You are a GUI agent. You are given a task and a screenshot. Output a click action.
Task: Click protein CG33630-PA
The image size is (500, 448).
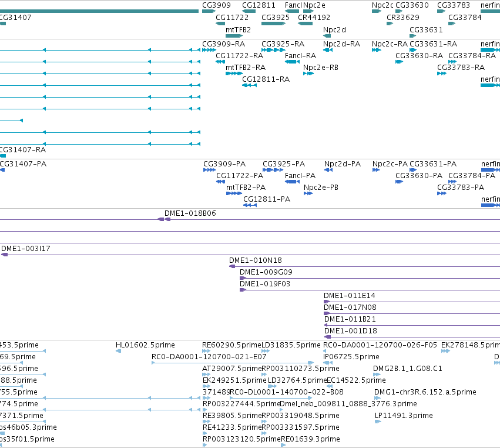[419, 176]
